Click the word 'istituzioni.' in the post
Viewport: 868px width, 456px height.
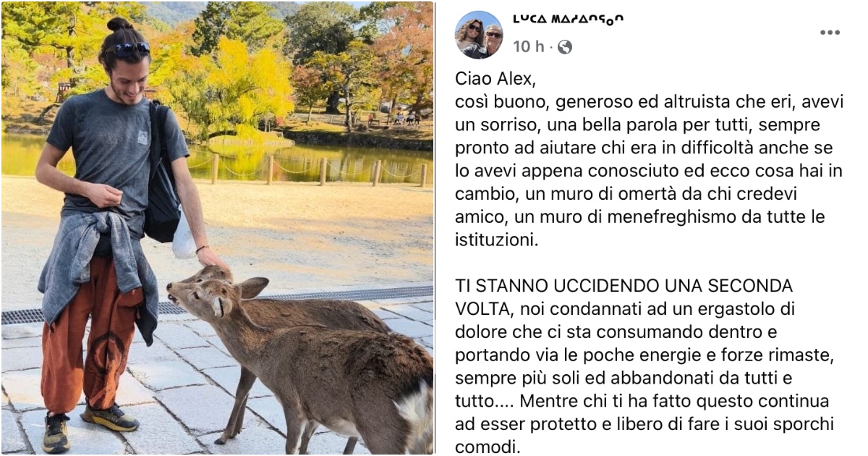pos(497,240)
